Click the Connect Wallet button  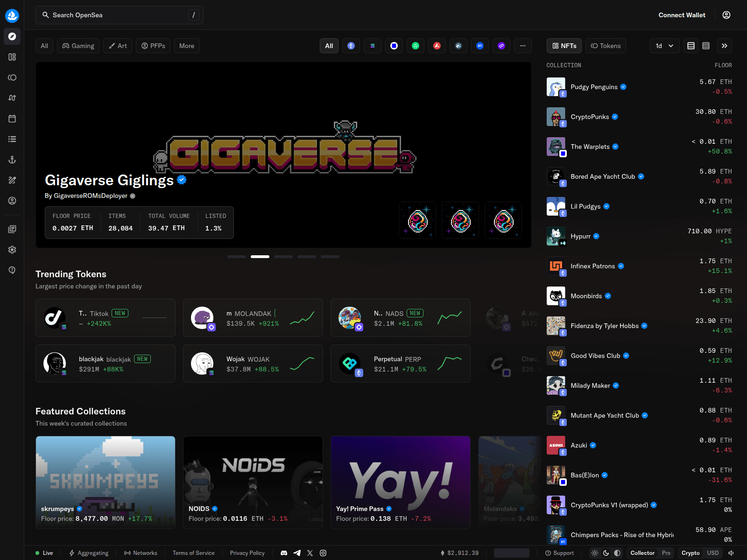682,15
